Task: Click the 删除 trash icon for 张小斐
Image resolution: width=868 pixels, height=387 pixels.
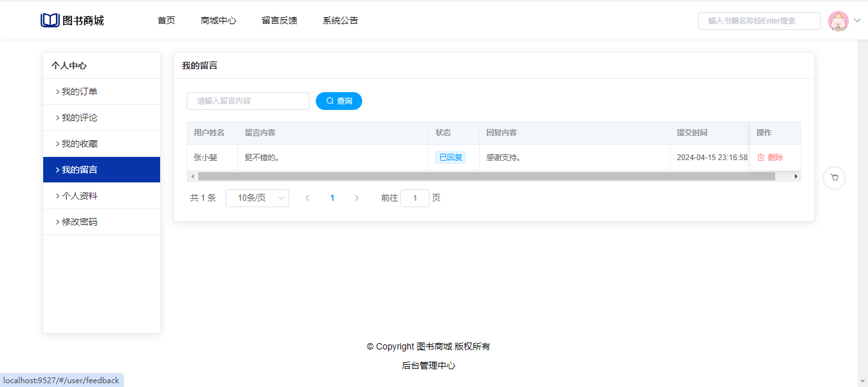Action: pyautogui.click(x=761, y=158)
